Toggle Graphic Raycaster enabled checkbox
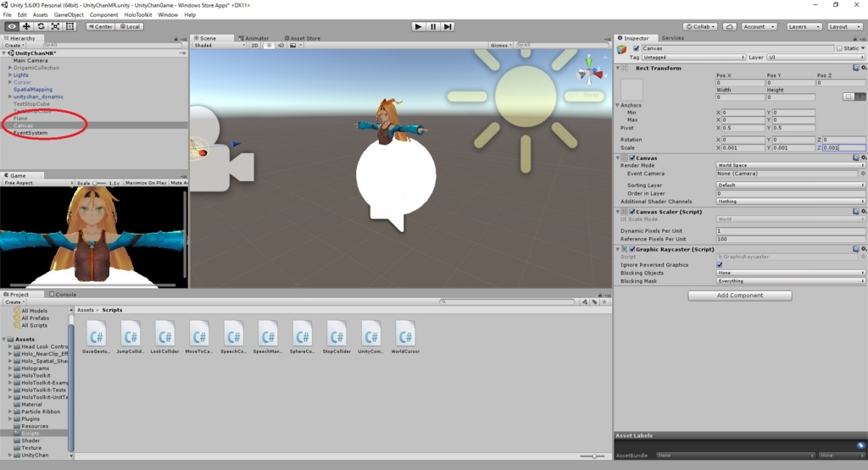 click(x=632, y=249)
